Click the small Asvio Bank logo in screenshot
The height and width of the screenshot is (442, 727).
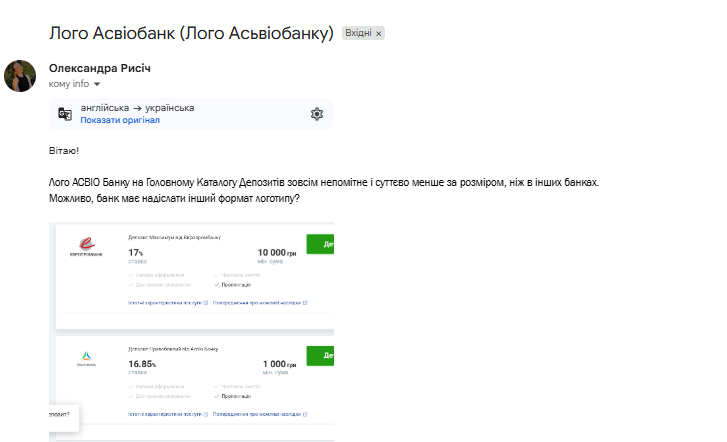(x=86, y=359)
